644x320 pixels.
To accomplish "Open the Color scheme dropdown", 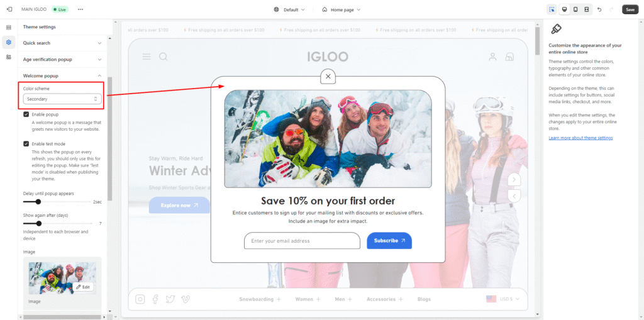I will [x=62, y=99].
